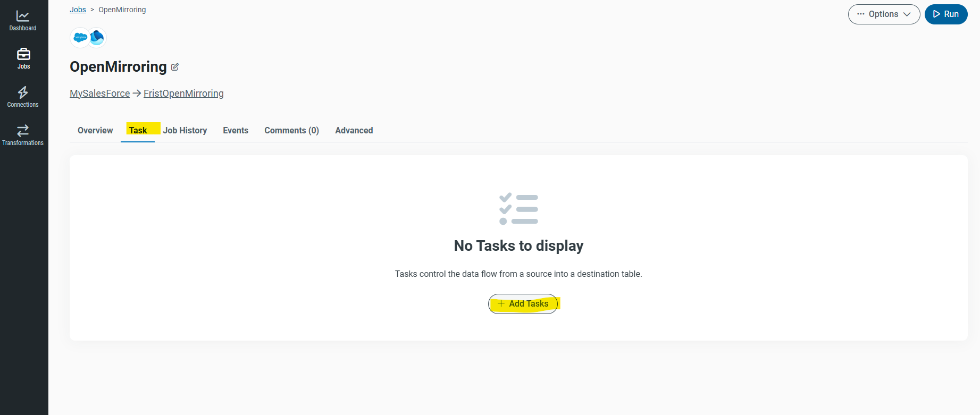The height and width of the screenshot is (415, 980).
Task: Click the Salesforce source logo
Action: (x=80, y=38)
